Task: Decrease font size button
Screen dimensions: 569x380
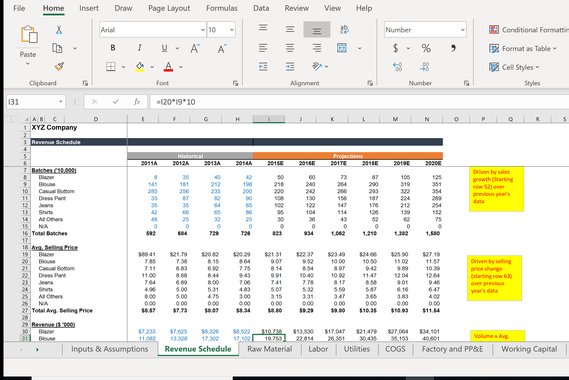Action: click(222, 48)
